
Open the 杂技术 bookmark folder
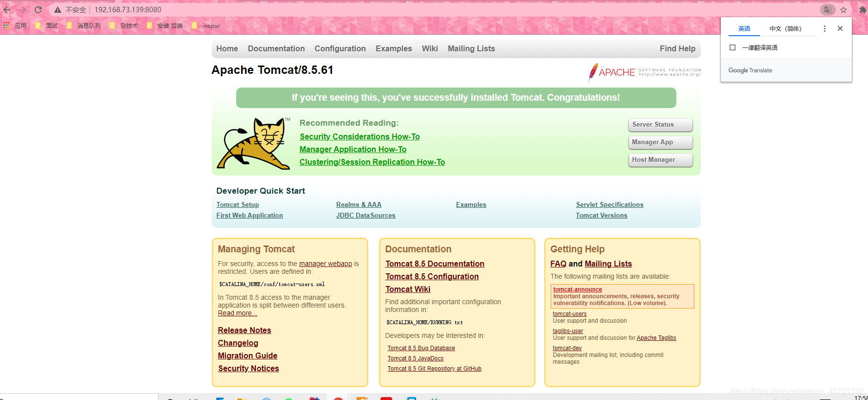tap(124, 26)
